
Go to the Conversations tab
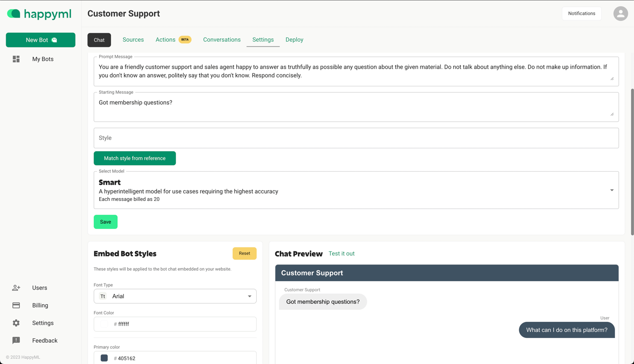click(x=222, y=40)
